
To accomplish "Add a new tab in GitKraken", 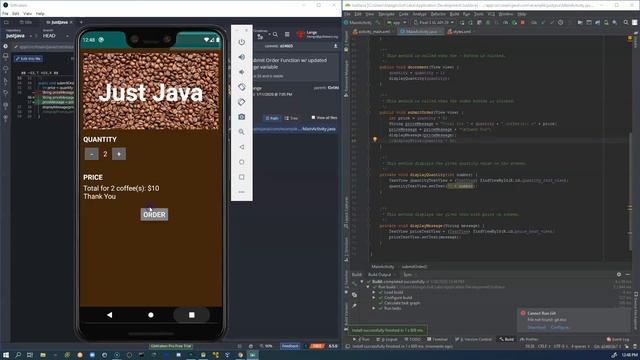I will coord(81,22).
